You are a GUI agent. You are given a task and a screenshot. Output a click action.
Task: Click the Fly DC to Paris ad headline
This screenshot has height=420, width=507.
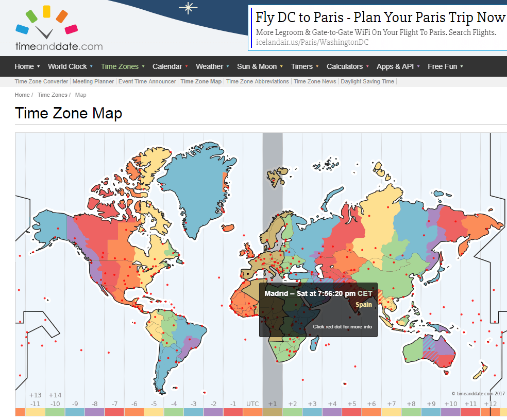point(380,17)
